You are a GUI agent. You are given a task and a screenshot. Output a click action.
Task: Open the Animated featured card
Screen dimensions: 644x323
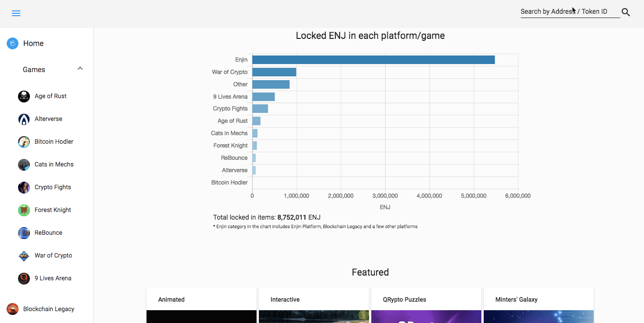coord(202,305)
